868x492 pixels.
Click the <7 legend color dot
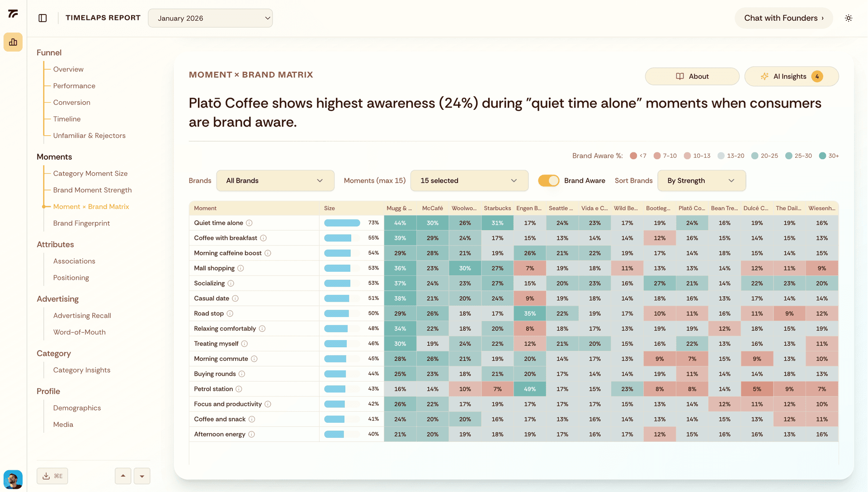pyautogui.click(x=633, y=156)
